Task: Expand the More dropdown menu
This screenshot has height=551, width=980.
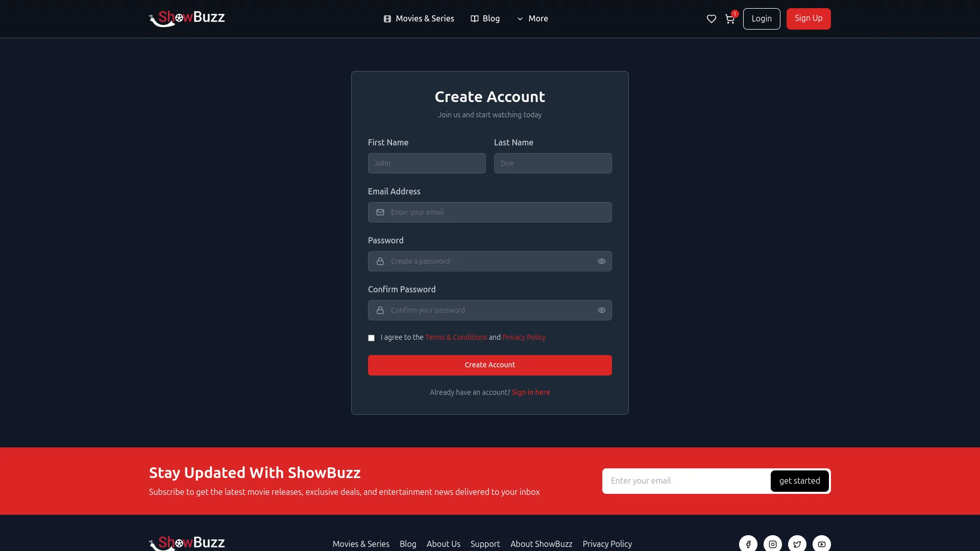Action: pos(532,19)
